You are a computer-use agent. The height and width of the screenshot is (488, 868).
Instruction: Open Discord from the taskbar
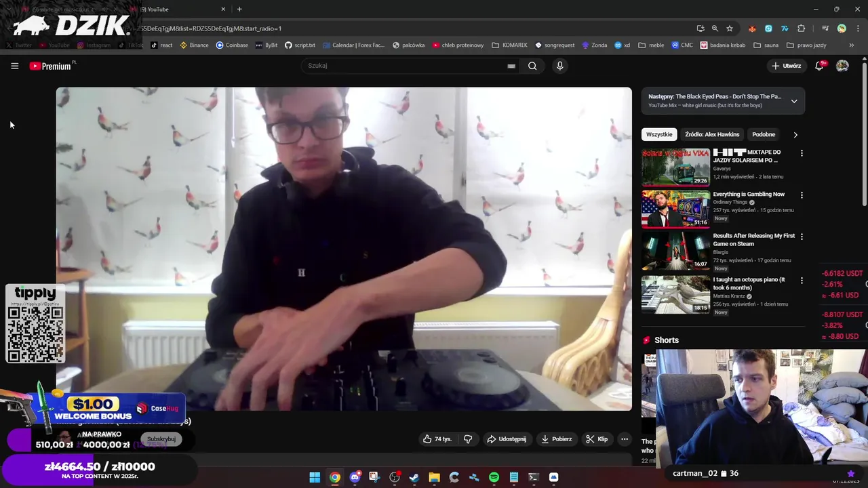point(355,477)
